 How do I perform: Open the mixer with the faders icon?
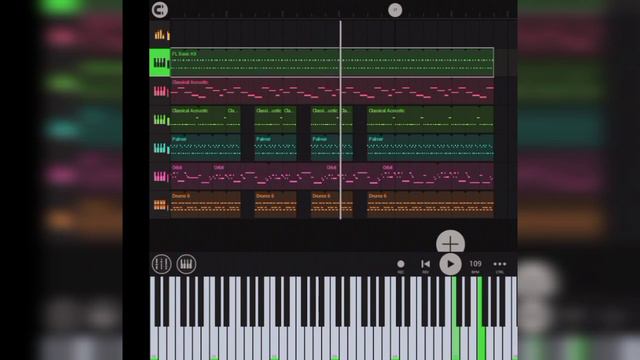click(x=161, y=264)
